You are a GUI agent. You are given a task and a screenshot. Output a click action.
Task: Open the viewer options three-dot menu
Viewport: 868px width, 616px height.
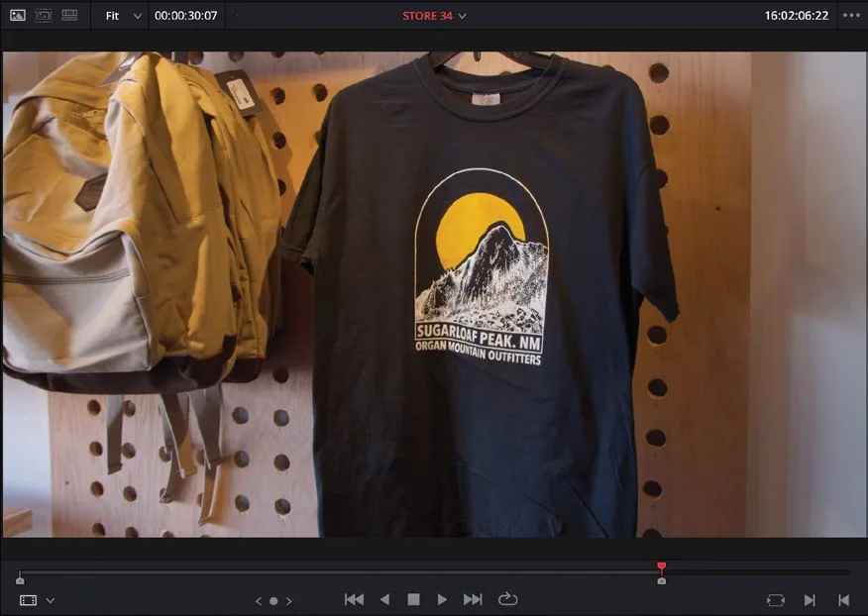point(851,16)
